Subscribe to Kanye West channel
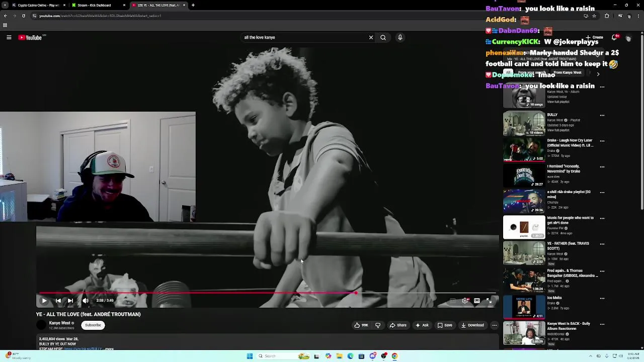This screenshot has width=644, height=362. [x=93, y=325]
